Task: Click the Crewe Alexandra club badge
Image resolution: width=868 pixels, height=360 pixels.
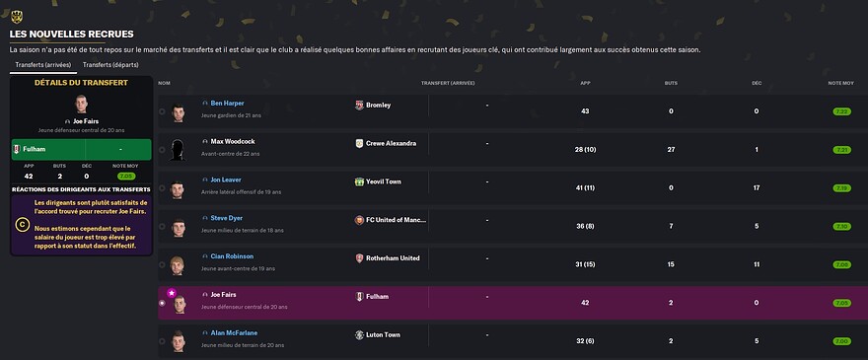Action: (x=359, y=143)
